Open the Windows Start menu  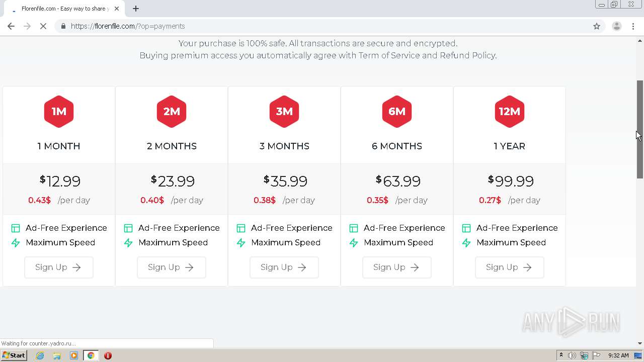point(14,355)
